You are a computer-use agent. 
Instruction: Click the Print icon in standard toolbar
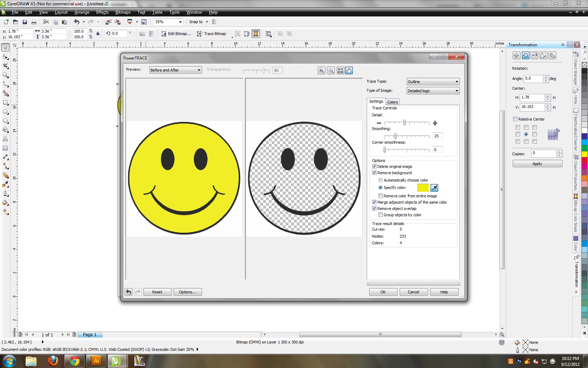click(x=34, y=22)
